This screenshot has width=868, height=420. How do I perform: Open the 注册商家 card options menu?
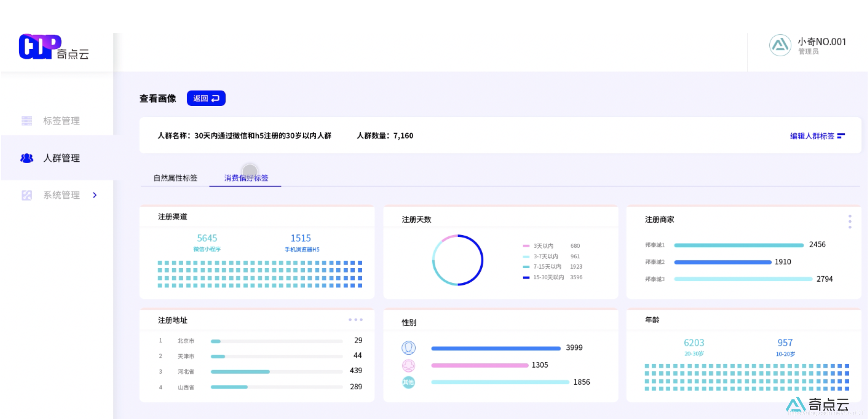coord(850,221)
